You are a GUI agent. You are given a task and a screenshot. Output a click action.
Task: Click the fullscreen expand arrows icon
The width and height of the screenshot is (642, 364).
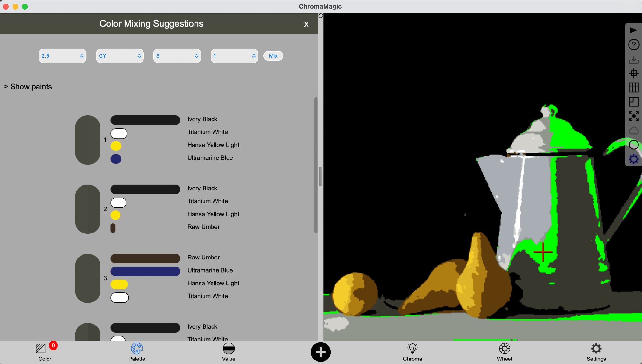(x=634, y=116)
